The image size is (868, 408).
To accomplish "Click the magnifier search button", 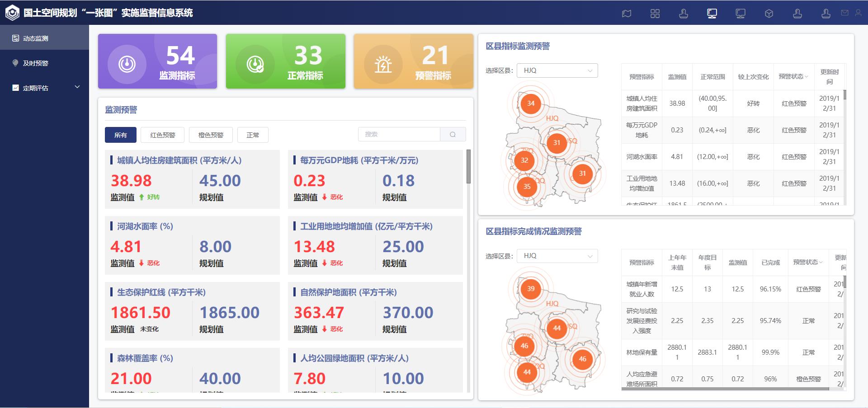I will 453,134.
